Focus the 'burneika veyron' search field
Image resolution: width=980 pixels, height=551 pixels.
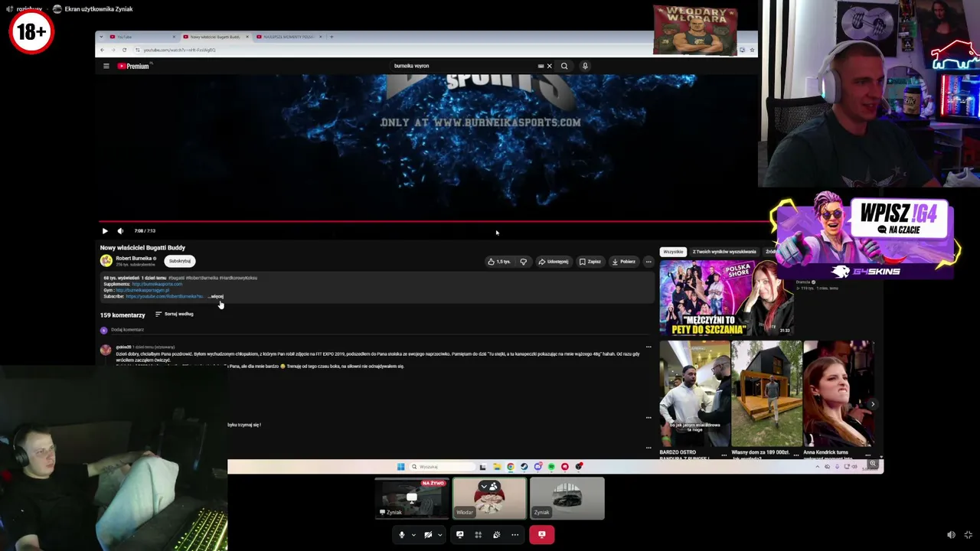click(463, 66)
